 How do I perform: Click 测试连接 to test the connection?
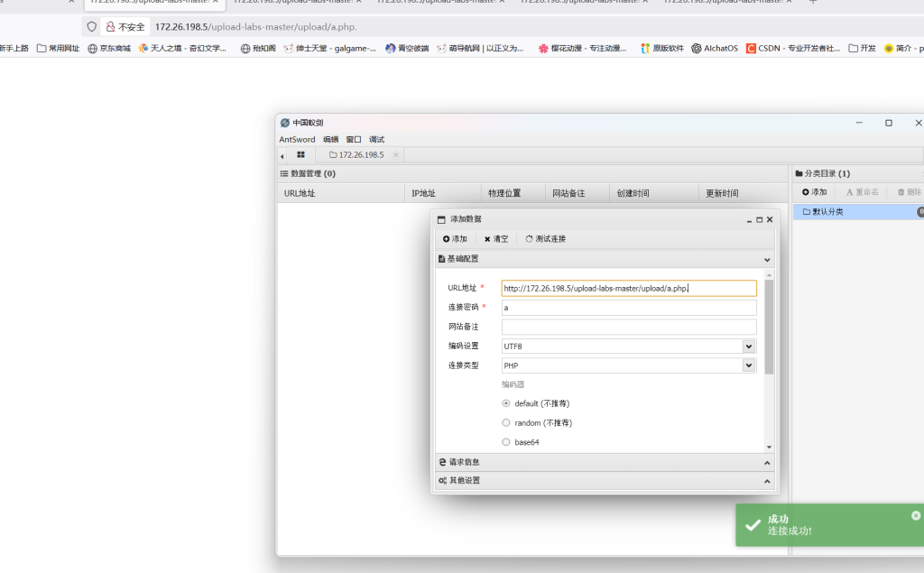545,239
